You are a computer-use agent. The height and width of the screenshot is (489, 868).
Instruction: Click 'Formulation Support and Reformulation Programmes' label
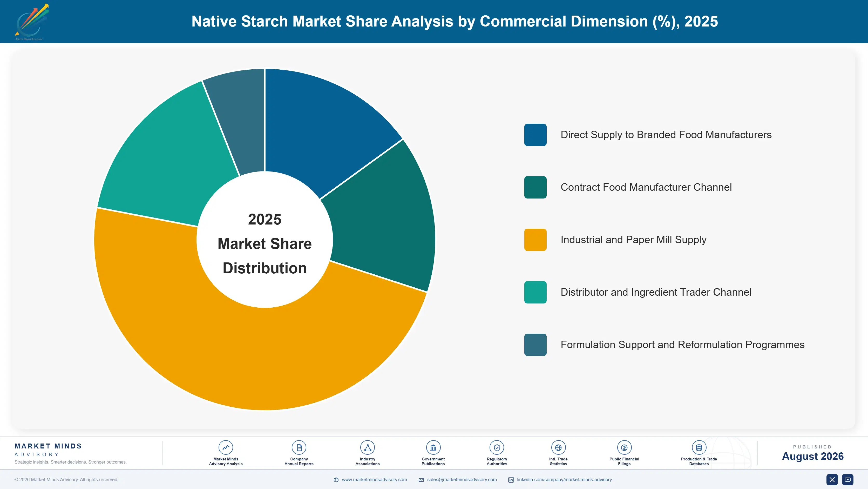682,345
